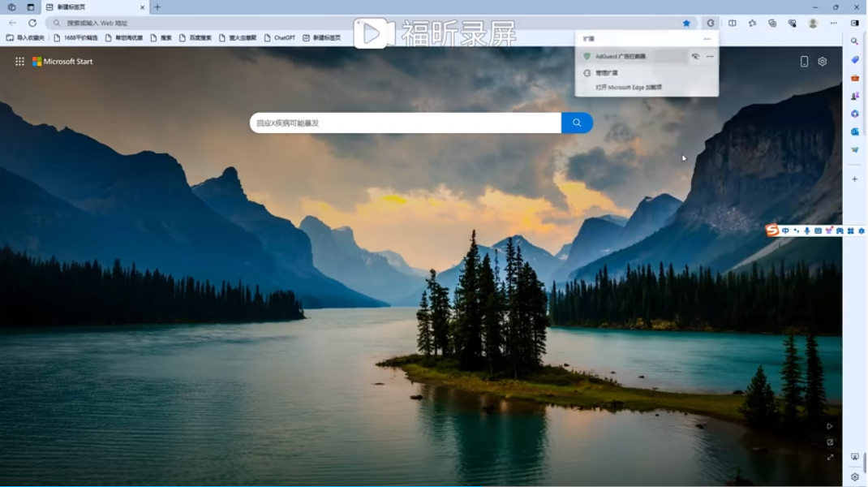This screenshot has height=487, width=868.
Task: Close the current browser tab
Action: pos(142,7)
